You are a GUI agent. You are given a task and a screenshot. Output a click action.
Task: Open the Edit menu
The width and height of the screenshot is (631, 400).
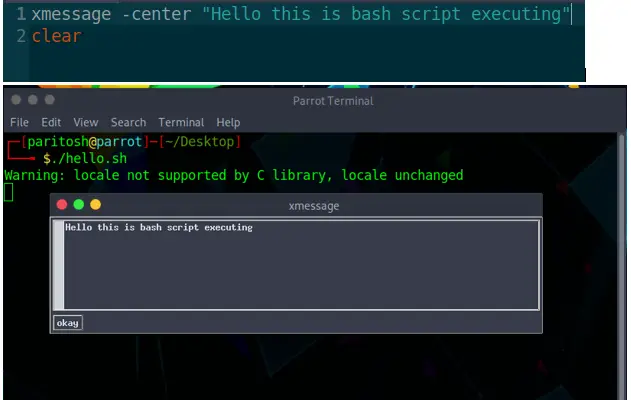51,122
